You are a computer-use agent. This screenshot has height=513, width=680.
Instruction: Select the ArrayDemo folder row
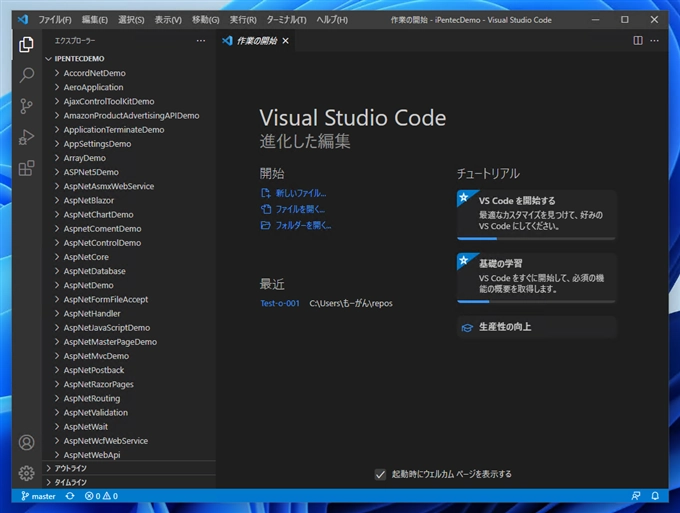point(130,158)
